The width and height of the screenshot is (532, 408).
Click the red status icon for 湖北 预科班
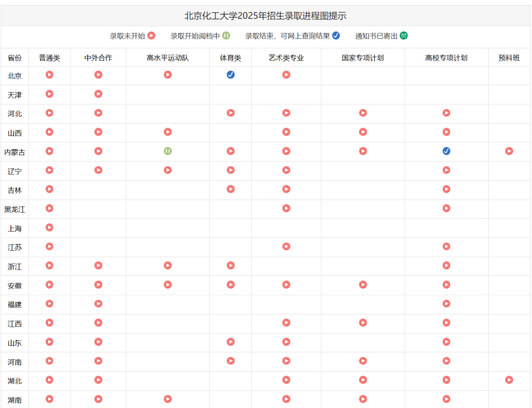[509, 380]
